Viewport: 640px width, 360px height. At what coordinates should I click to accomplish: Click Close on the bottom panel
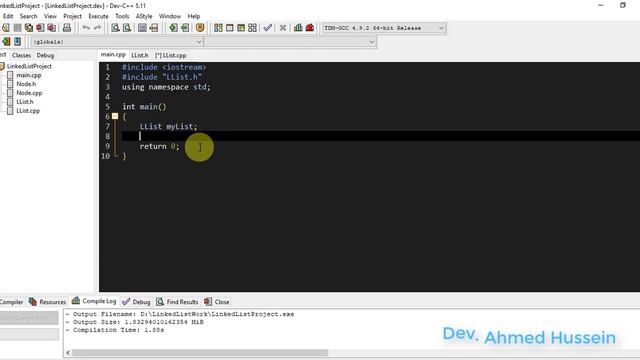coord(217,302)
